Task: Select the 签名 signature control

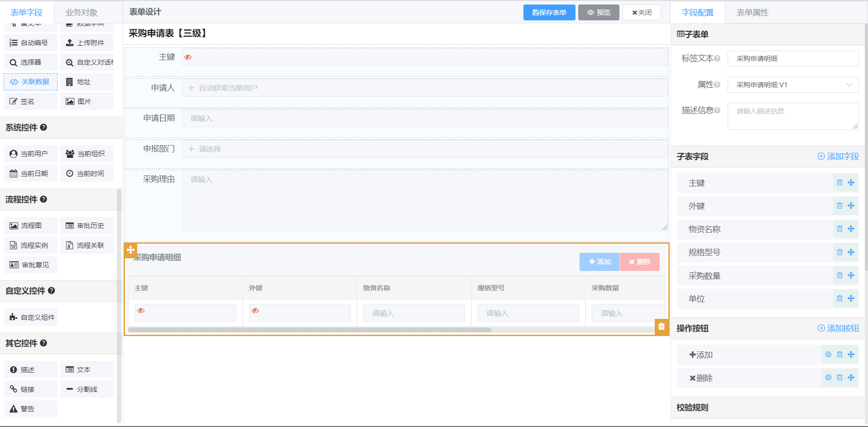Action: point(31,101)
